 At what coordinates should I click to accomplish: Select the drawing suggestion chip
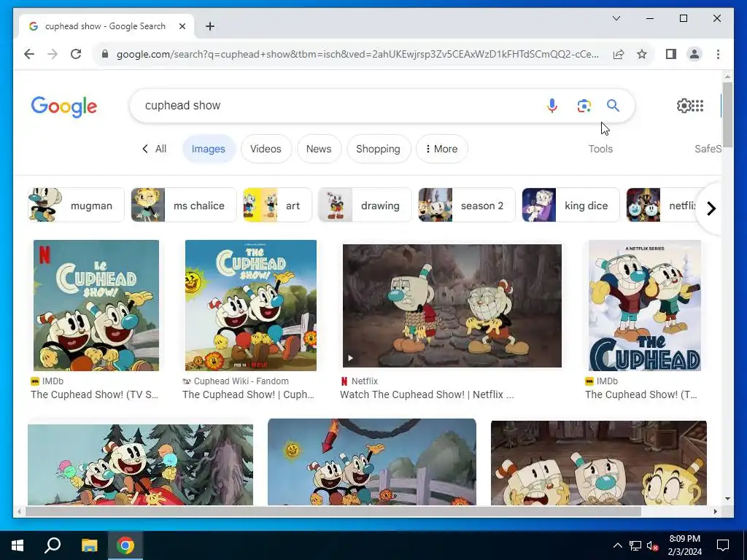[x=365, y=205]
